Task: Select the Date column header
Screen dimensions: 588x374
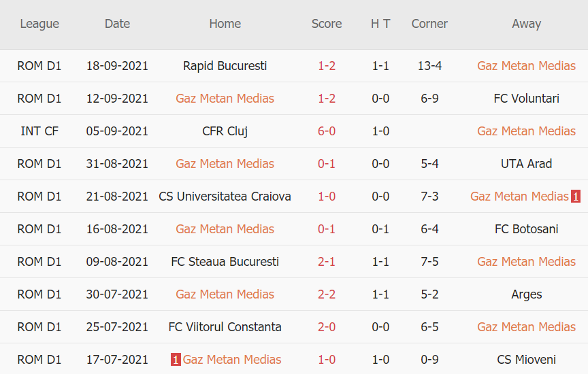Action: pos(117,24)
